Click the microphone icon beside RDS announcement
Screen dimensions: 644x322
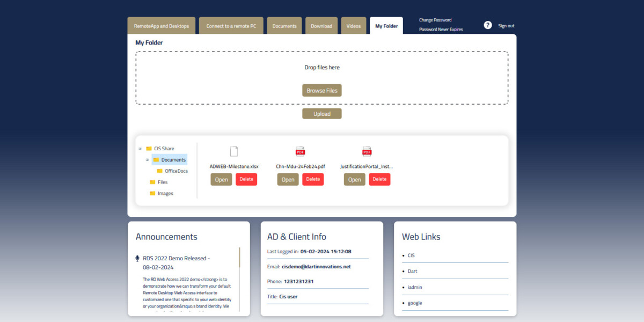(x=137, y=259)
